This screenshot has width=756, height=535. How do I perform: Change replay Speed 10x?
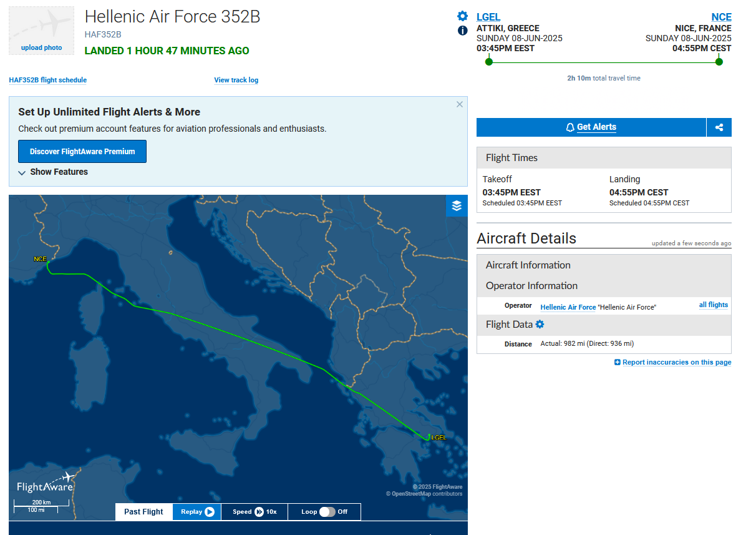click(254, 512)
